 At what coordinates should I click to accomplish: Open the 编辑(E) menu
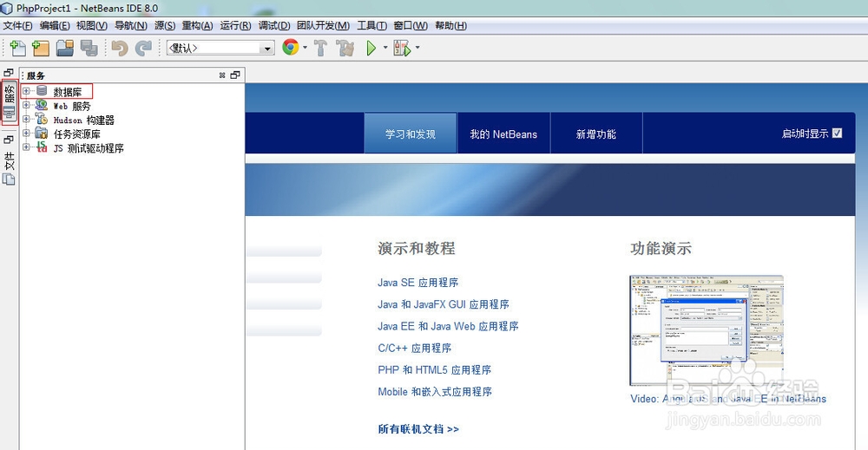pyautogui.click(x=54, y=25)
